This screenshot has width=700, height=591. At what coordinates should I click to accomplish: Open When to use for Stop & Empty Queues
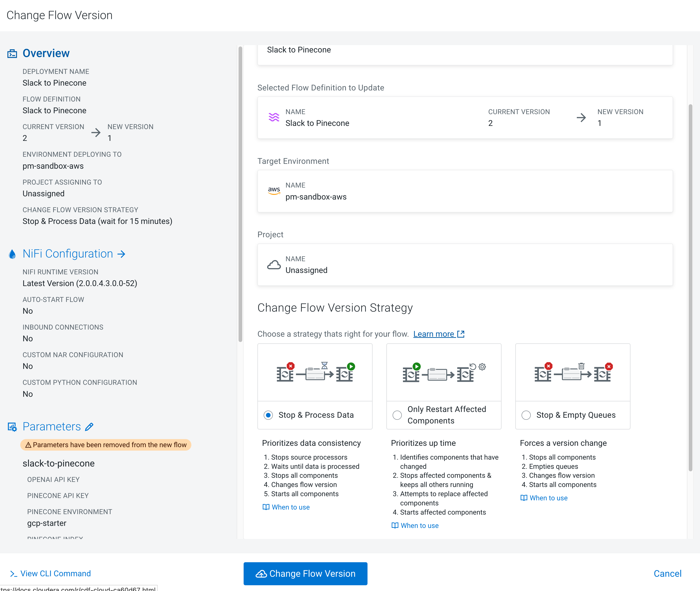coord(548,498)
